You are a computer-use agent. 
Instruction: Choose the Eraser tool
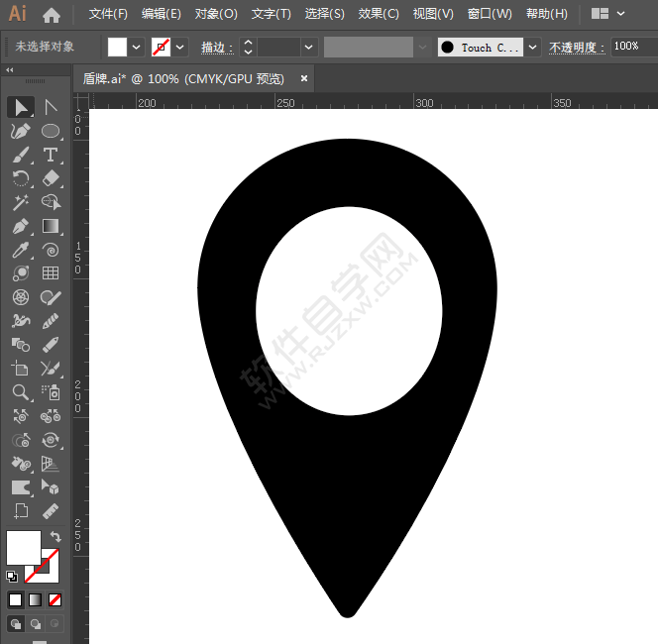click(x=51, y=178)
